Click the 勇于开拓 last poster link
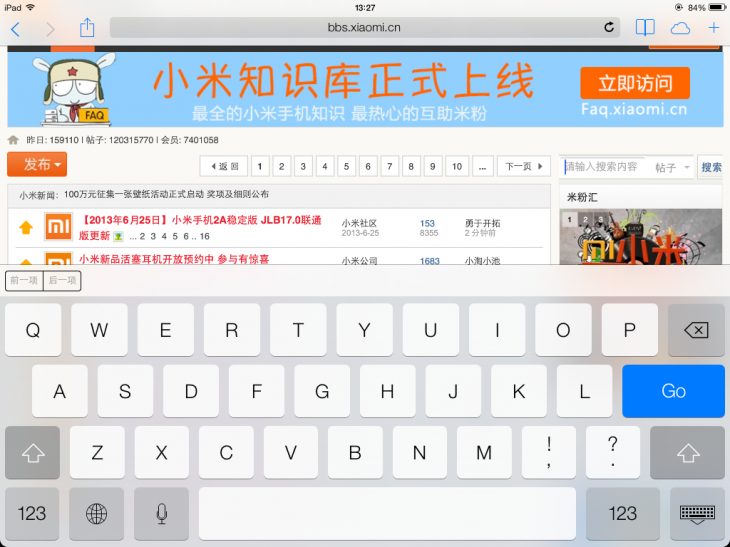 482,223
